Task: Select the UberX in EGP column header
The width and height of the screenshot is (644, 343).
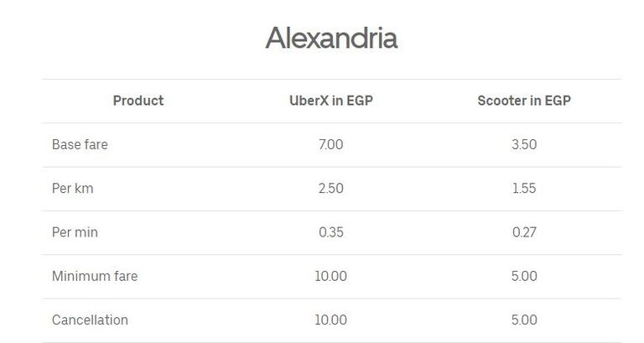Action: click(331, 101)
